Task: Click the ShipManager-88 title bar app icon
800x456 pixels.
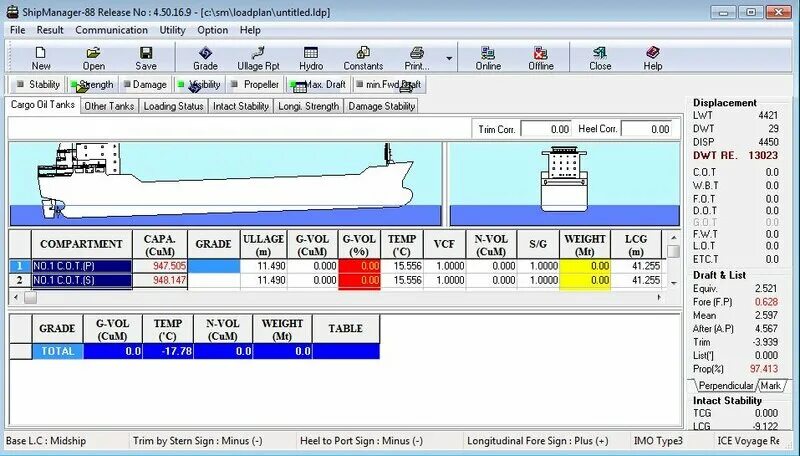Action: 12,12
